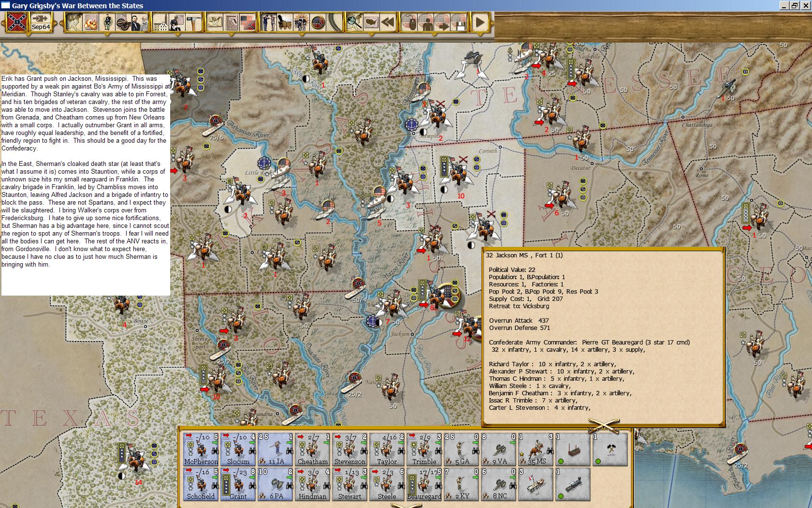The height and width of the screenshot is (508, 812).
Task: Click the play end-turn arrow button
Action: point(480,22)
